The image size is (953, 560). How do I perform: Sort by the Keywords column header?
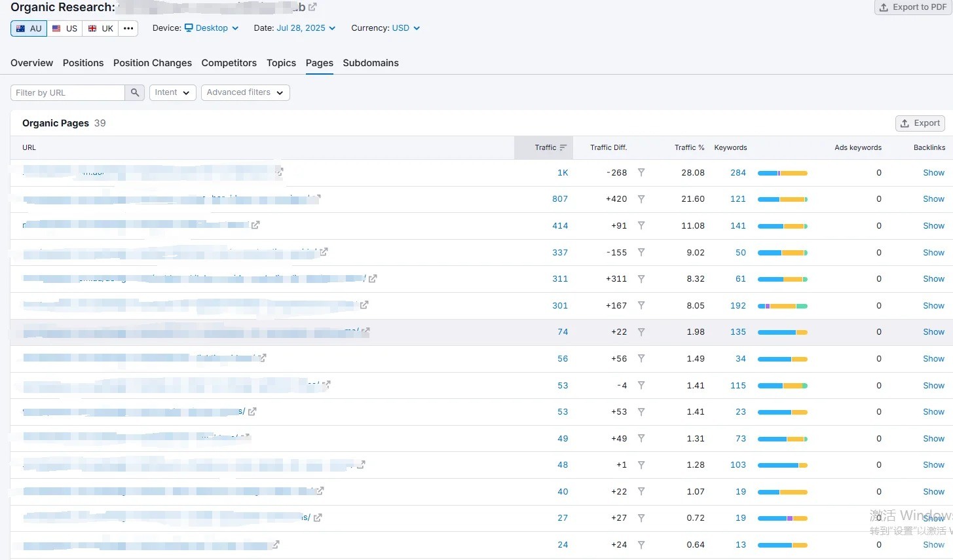coord(730,147)
